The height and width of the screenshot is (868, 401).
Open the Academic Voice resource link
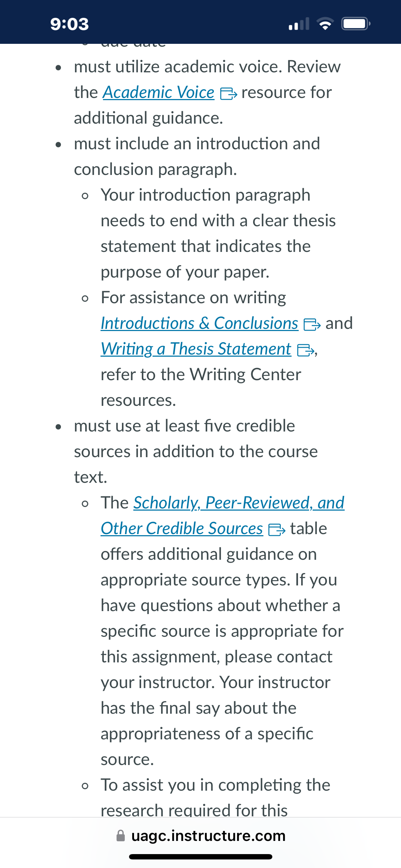(159, 93)
